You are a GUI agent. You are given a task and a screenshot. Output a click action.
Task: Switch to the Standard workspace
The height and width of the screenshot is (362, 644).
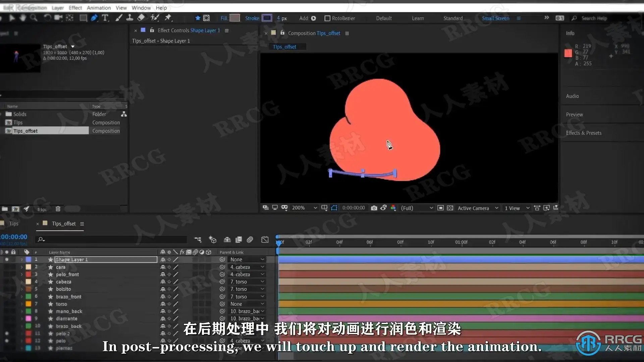click(453, 18)
